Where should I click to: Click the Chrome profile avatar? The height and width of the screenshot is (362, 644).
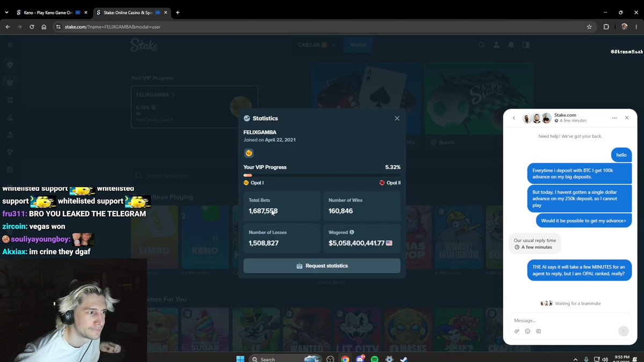pyautogui.click(x=624, y=27)
